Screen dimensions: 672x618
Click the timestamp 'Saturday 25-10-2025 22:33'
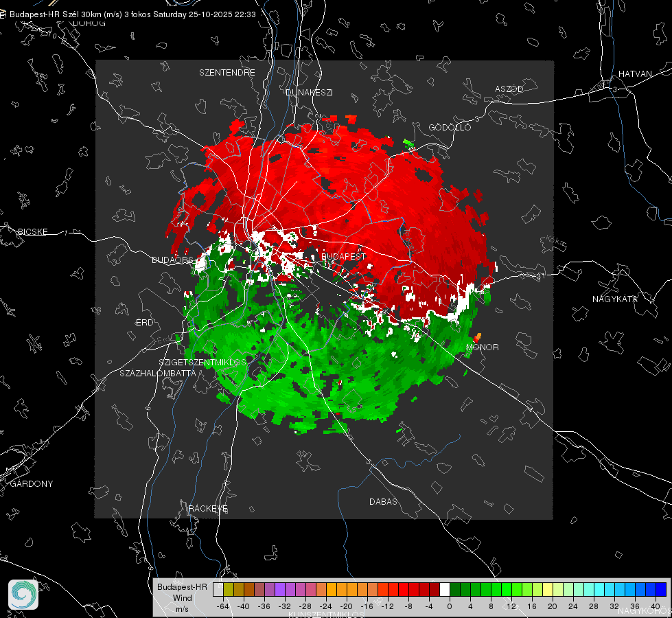(205, 14)
